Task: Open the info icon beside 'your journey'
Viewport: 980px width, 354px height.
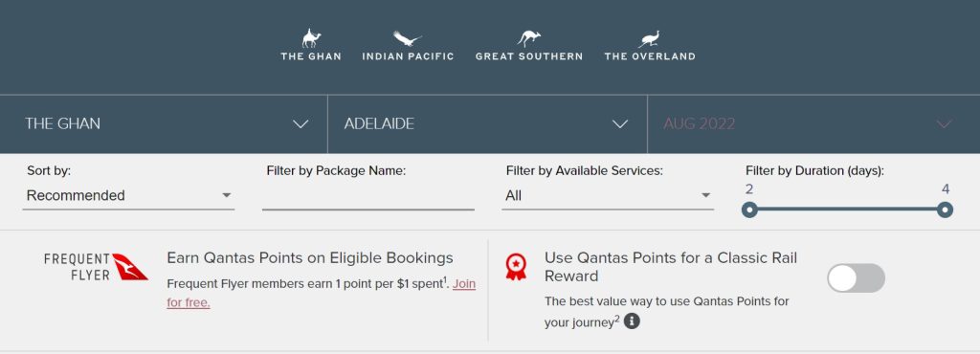Action: click(632, 321)
